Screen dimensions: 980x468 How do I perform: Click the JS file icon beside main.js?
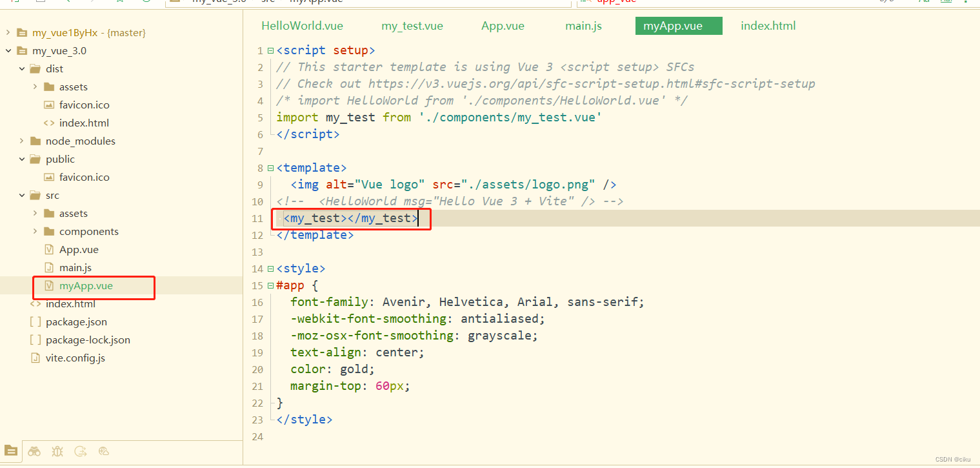[49, 267]
